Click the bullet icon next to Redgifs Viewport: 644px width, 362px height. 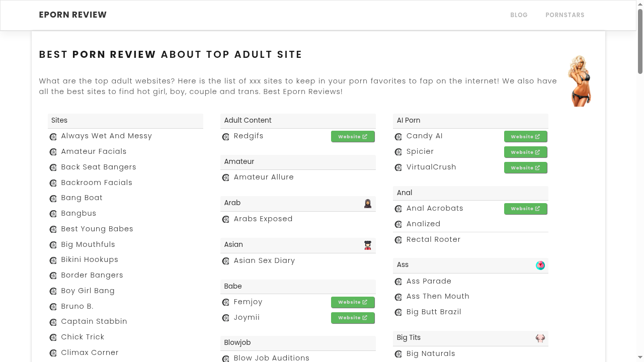(x=226, y=137)
